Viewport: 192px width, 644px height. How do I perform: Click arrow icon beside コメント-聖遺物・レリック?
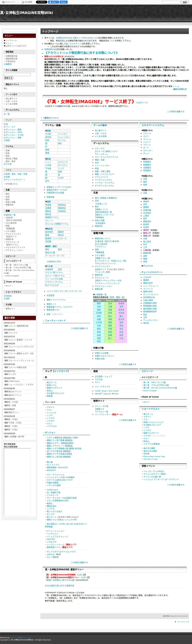pos(6,340)
